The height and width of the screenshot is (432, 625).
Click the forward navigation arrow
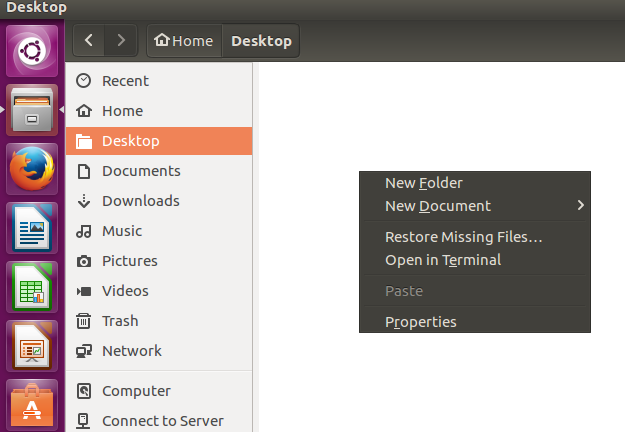pyautogui.click(x=121, y=41)
